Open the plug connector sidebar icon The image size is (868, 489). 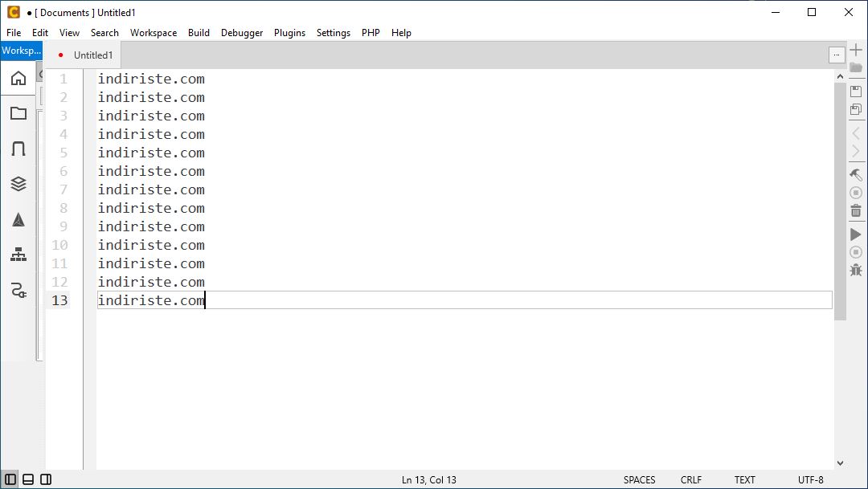pos(18,290)
